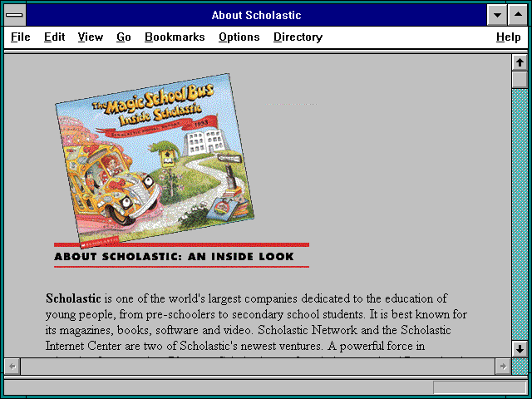532x399 pixels.
Task: Click the text 'Scholastic Network' in paragraph
Action: click(x=308, y=330)
